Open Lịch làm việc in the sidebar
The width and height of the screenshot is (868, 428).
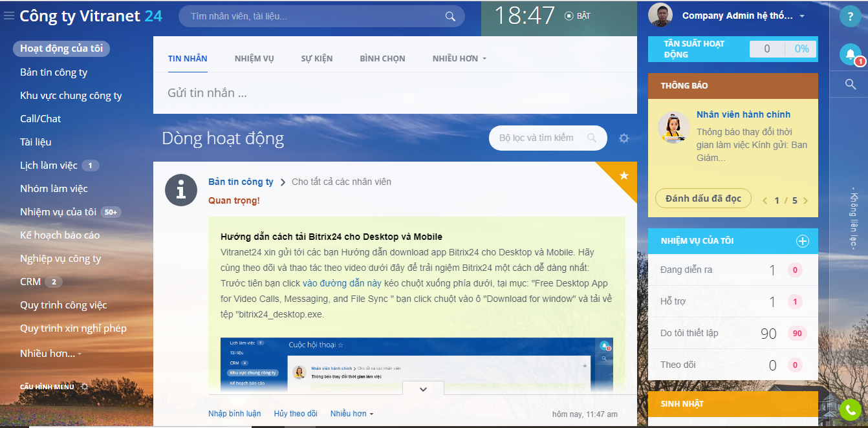coord(49,166)
